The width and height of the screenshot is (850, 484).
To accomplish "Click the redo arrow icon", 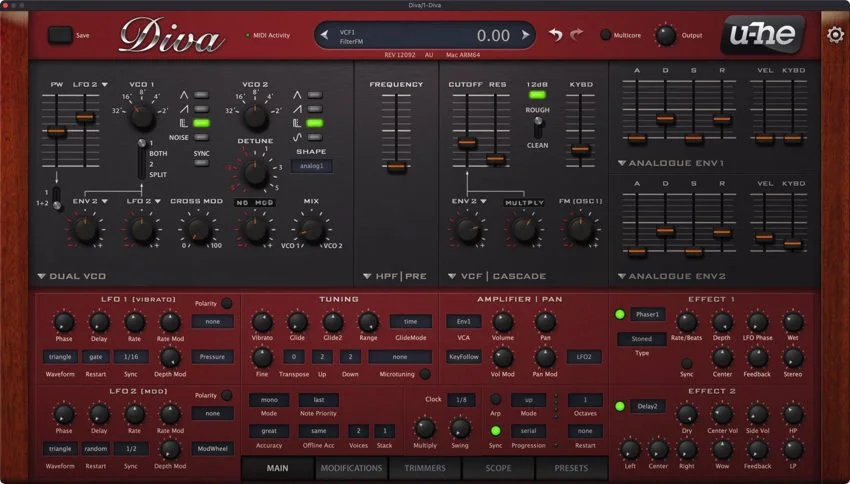I will [576, 35].
